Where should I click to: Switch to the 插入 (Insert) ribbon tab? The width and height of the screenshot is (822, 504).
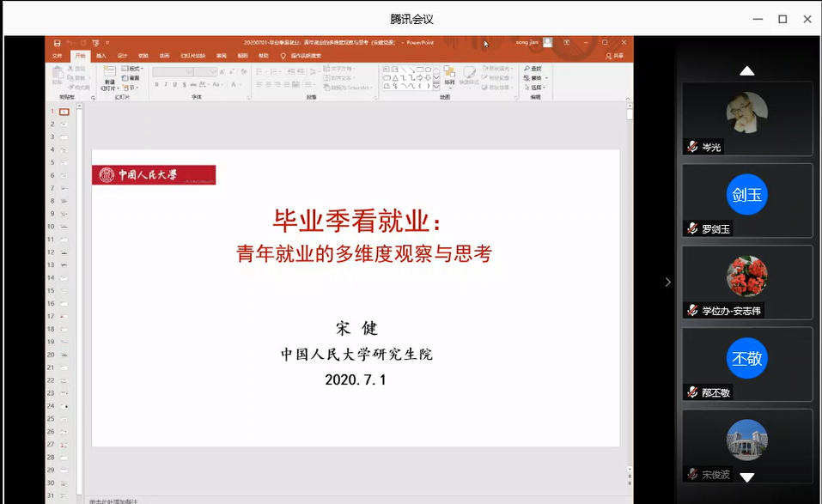click(x=101, y=56)
